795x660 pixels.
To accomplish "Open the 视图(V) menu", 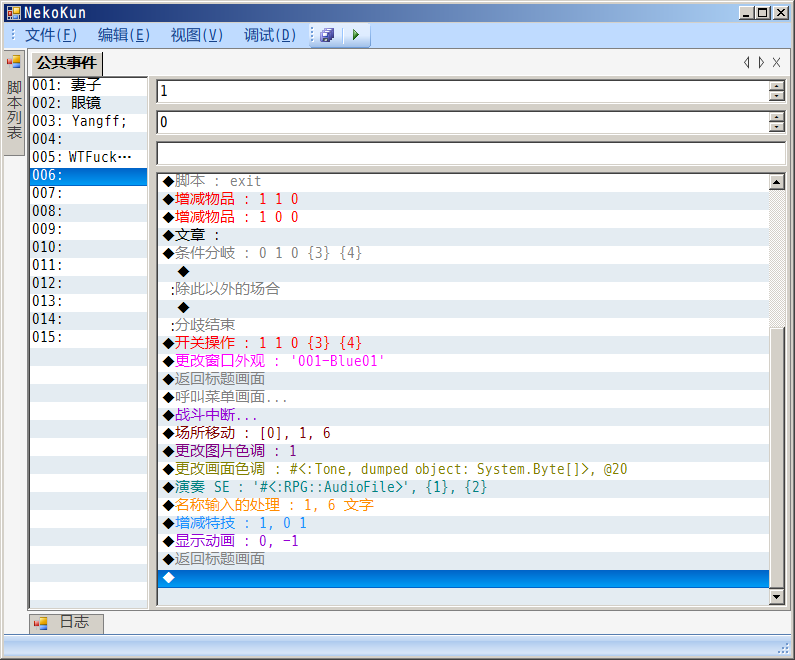I will 197,35.
